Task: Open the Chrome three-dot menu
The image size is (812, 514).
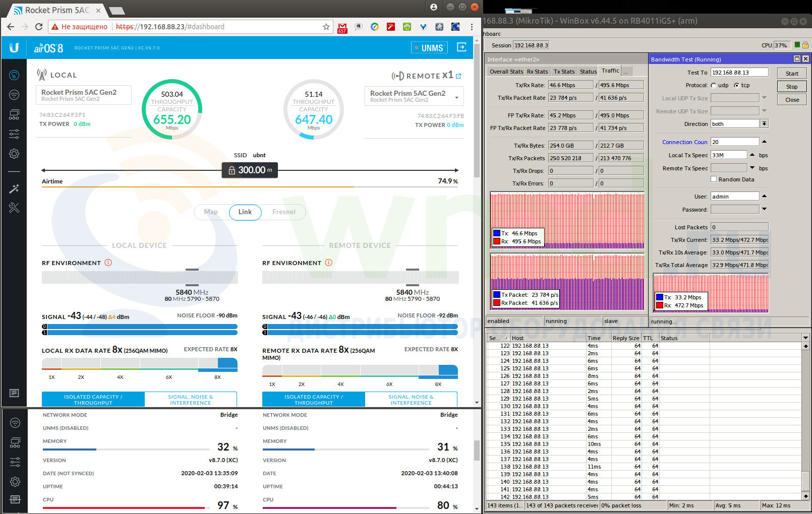Action: click(472, 27)
